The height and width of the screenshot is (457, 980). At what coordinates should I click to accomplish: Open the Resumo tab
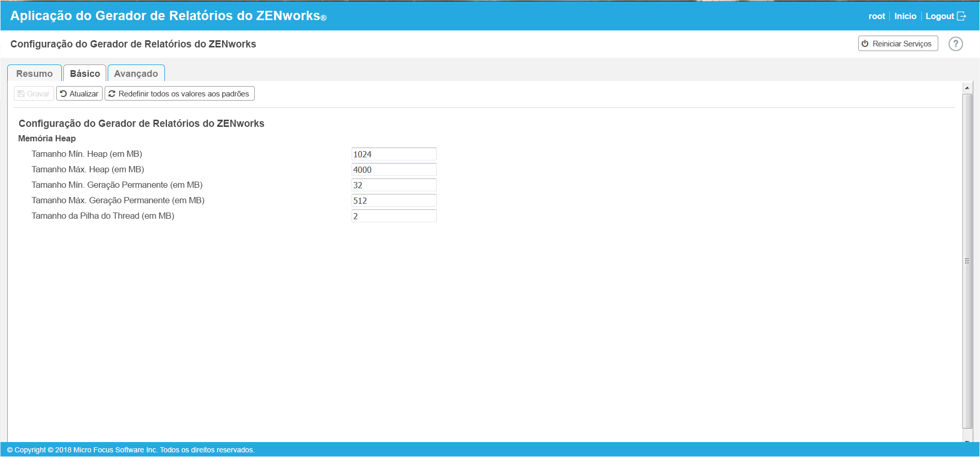coord(35,73)
